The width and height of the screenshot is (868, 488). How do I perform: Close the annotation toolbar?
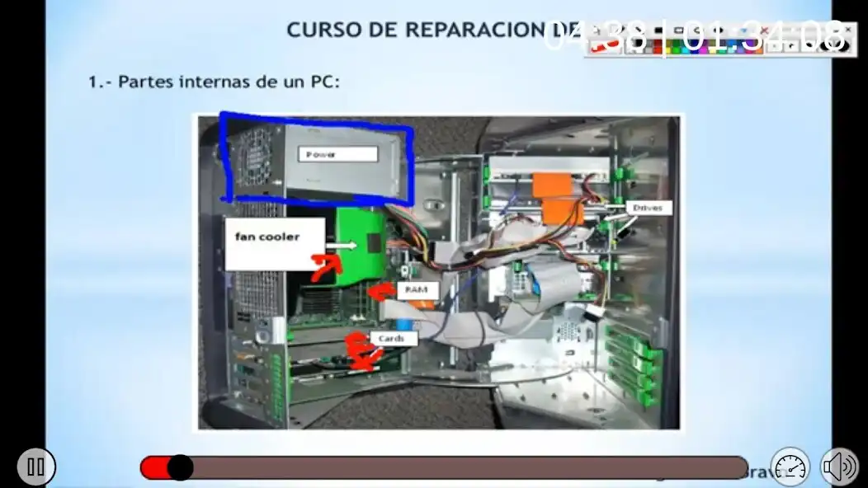tap(849, 28)
